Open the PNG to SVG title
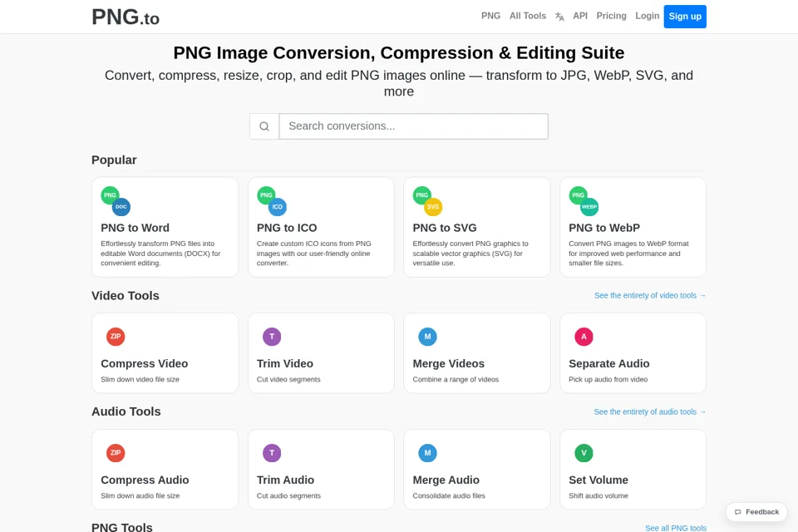This screenshot has height=532, width=798. tap(445, 228)
